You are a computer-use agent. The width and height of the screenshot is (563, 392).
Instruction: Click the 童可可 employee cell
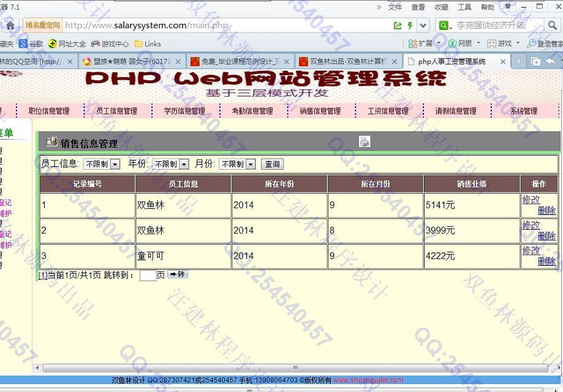(183, 256)
